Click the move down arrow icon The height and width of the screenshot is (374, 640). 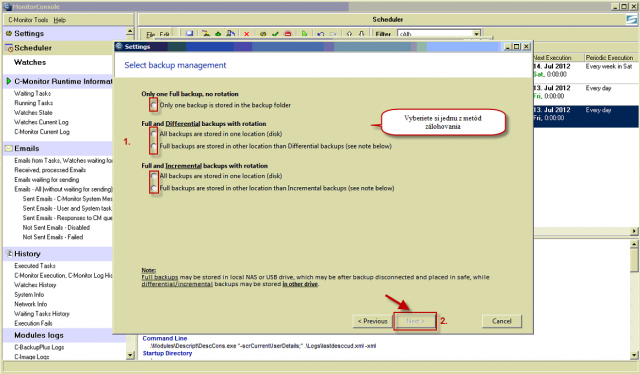362,34
